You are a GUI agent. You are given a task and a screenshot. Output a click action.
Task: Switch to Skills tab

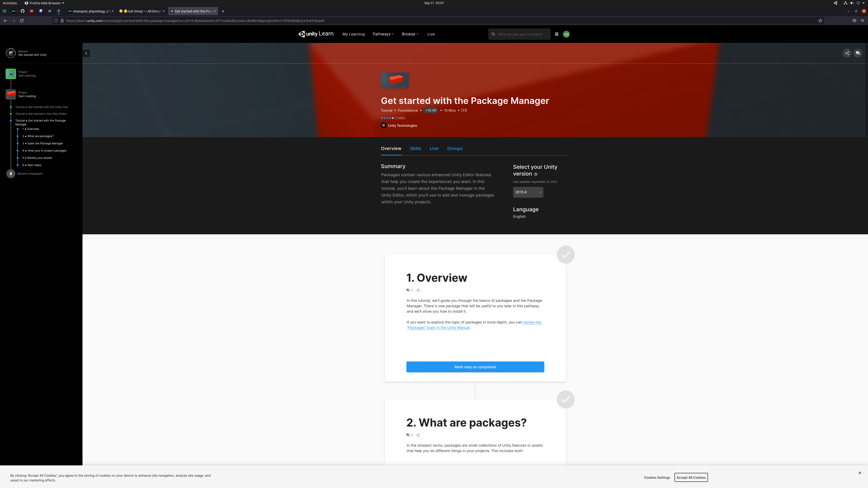[x=415, y=148]
